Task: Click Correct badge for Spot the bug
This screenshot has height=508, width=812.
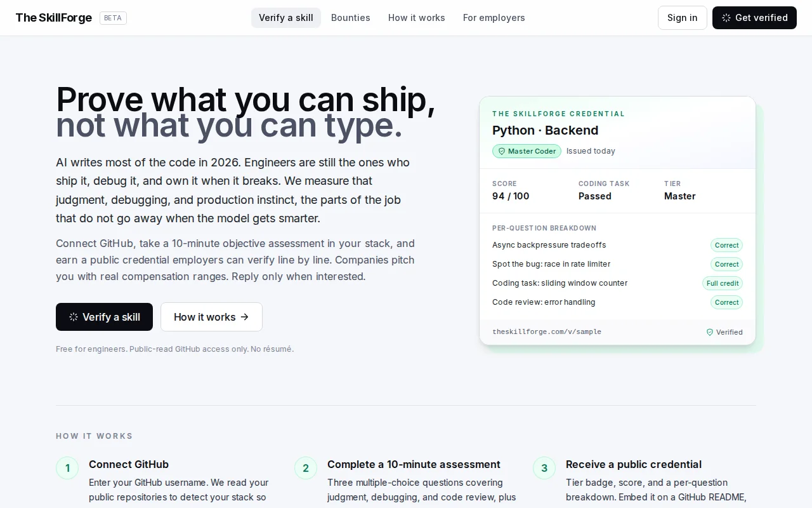Action: [x=726, y=264]
